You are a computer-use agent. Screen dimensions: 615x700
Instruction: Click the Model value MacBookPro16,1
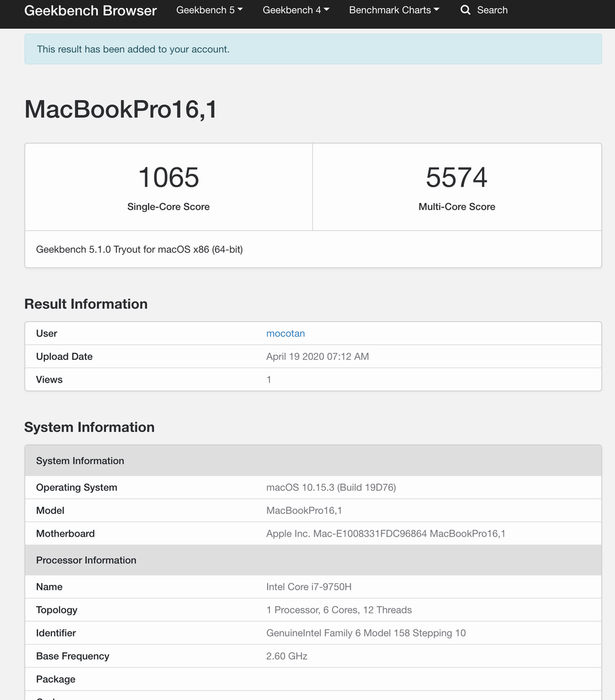click(304, 510)
